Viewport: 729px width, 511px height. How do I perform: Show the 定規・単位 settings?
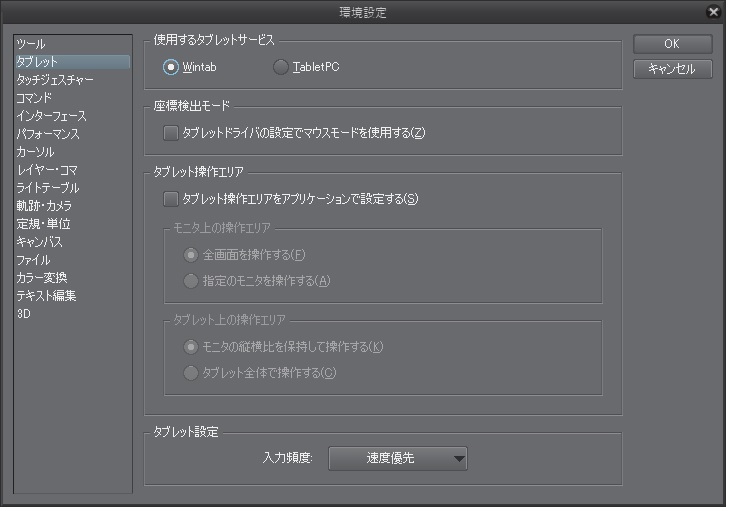[73, 224]
